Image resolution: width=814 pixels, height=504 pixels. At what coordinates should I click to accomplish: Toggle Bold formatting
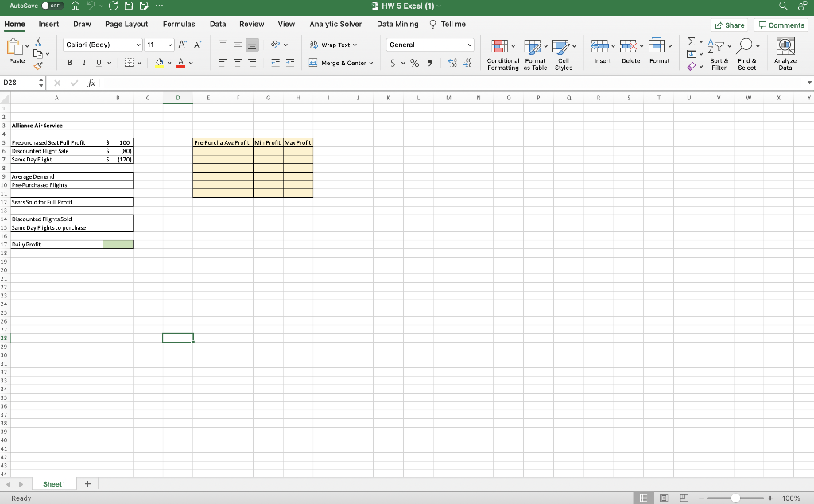[x=70, y=63]
